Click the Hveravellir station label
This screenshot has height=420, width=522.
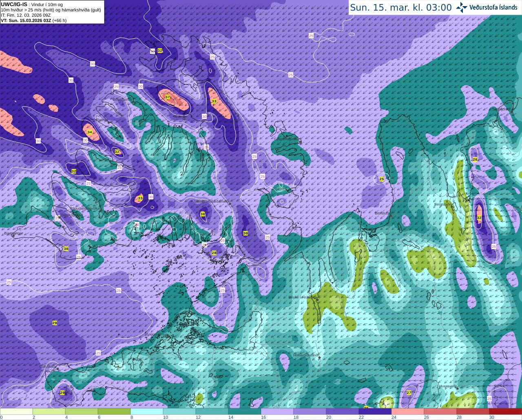(x=448, y=386)
